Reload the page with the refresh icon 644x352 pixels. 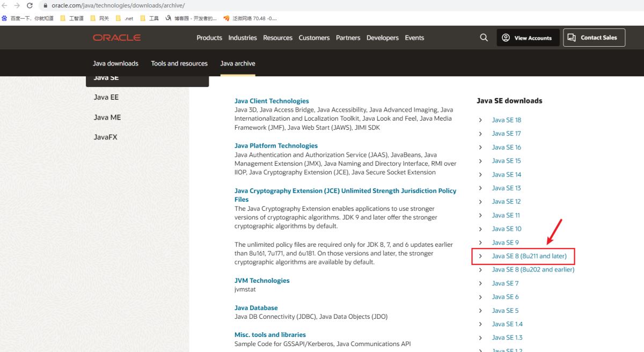pos(30,5)
